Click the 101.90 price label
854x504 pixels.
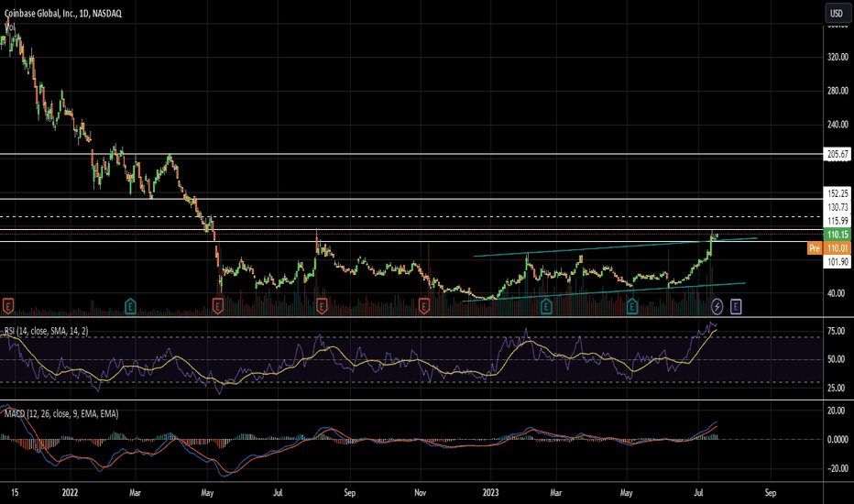pos(838,261)
